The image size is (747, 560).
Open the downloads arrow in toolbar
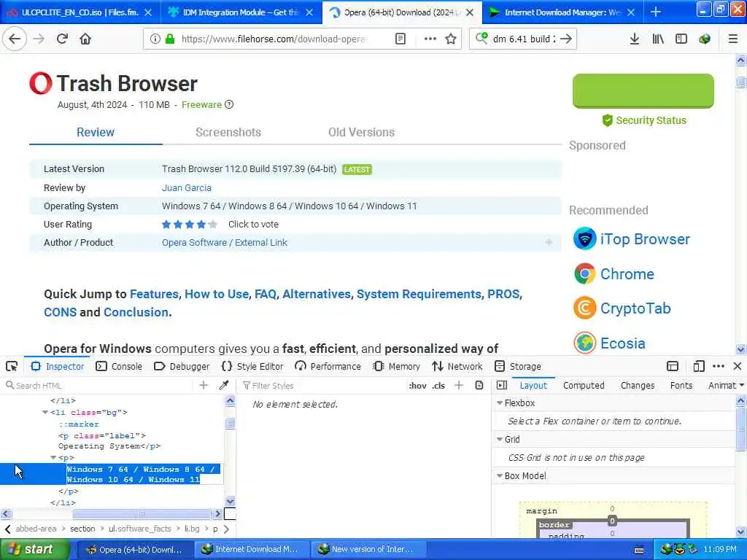[635, 39]
